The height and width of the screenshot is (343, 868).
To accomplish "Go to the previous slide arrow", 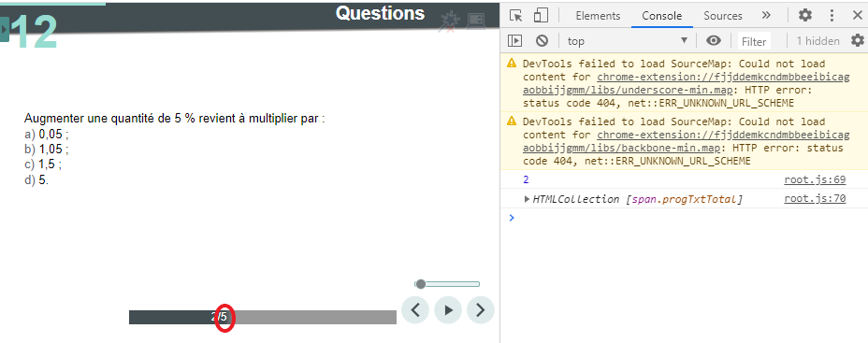I will (415, 309).
